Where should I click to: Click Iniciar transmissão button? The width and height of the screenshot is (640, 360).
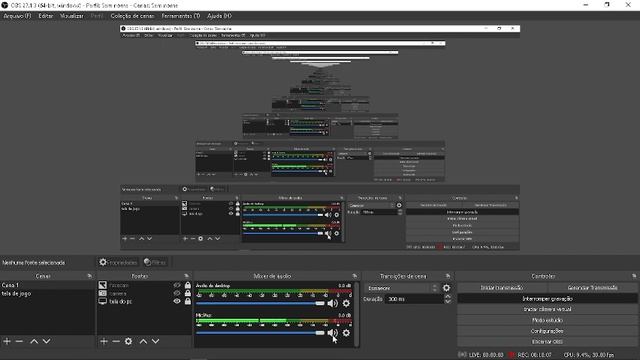(502, 288)
